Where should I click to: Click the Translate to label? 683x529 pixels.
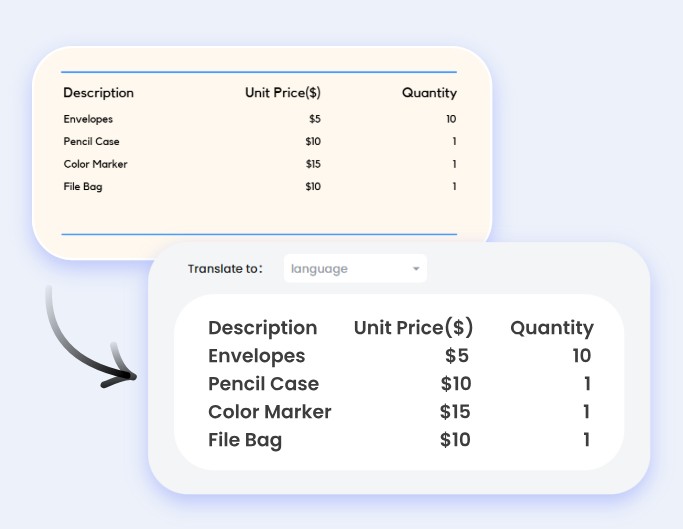(x=225, y=269)
